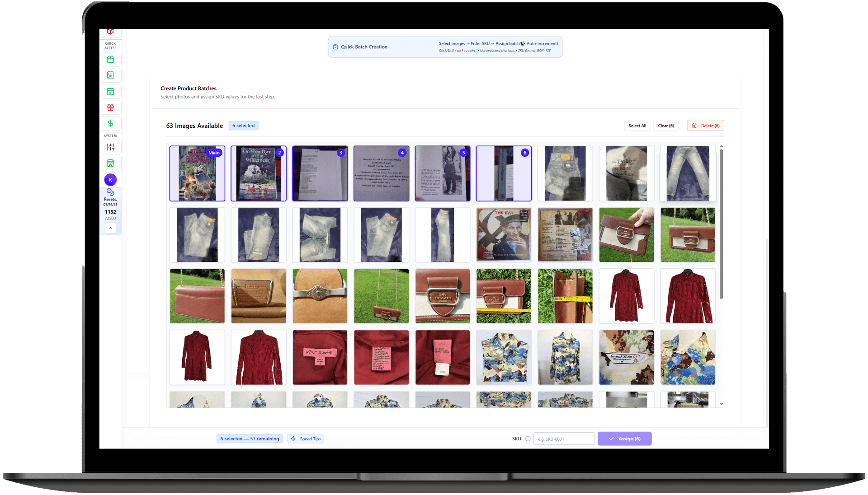Click the purple K user avatar
Viewport: 868px width, 495px height.
110,180
